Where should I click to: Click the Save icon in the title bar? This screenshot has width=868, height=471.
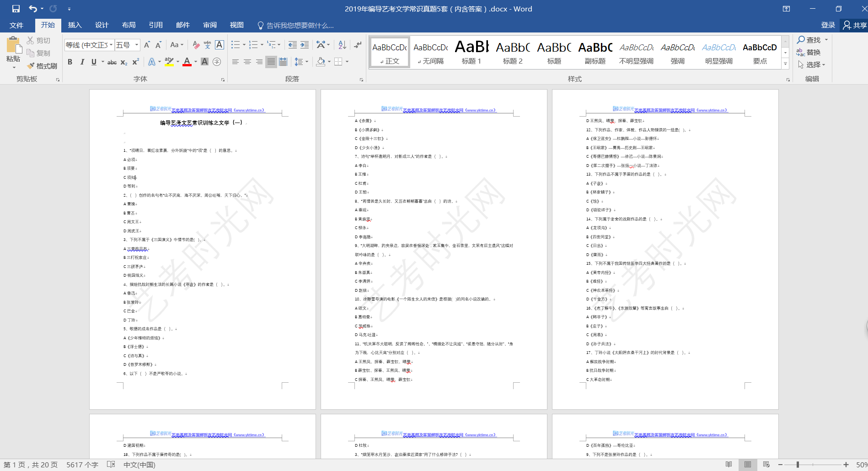(x=16, y=9)
